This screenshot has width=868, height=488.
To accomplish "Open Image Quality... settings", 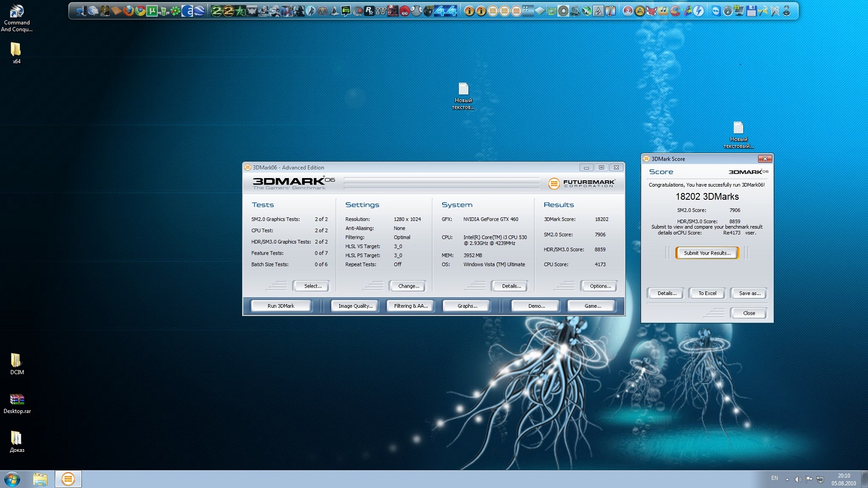I will click(355, 306).
